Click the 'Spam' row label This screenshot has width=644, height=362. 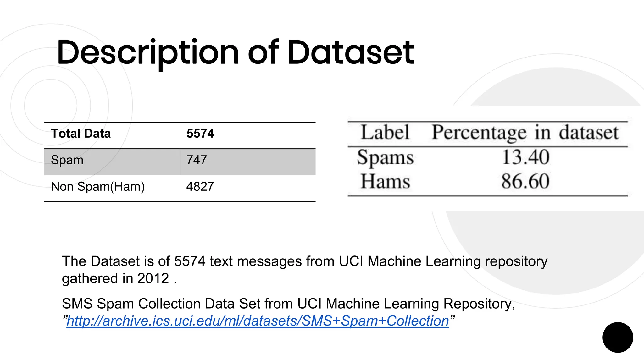(67, 160)
